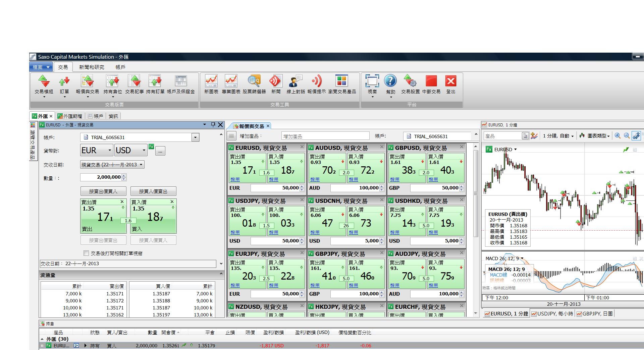Viewport: 644px width, 350px height.
Task: Click the large 買入 buy price tile
Action: click(x=153, y=216)
